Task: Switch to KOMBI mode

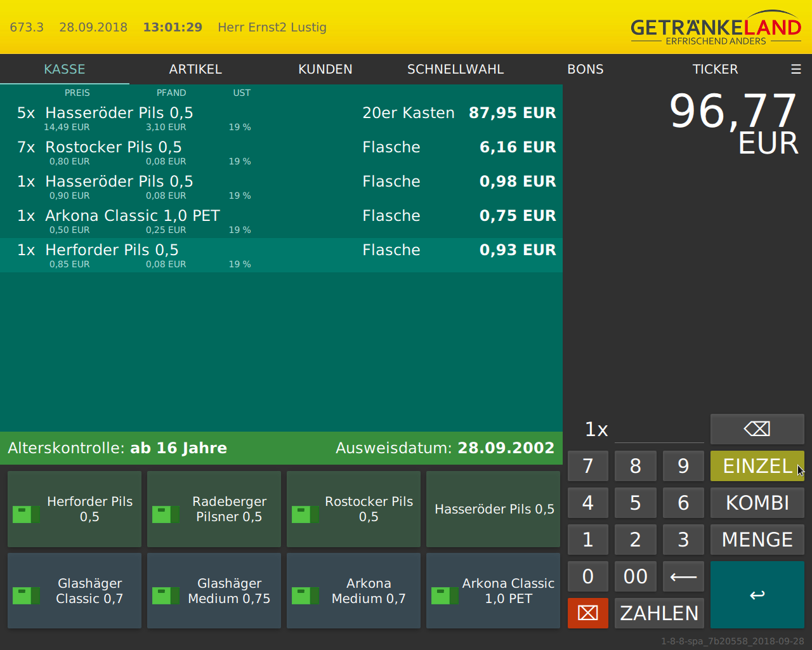Action: point(757,503)
